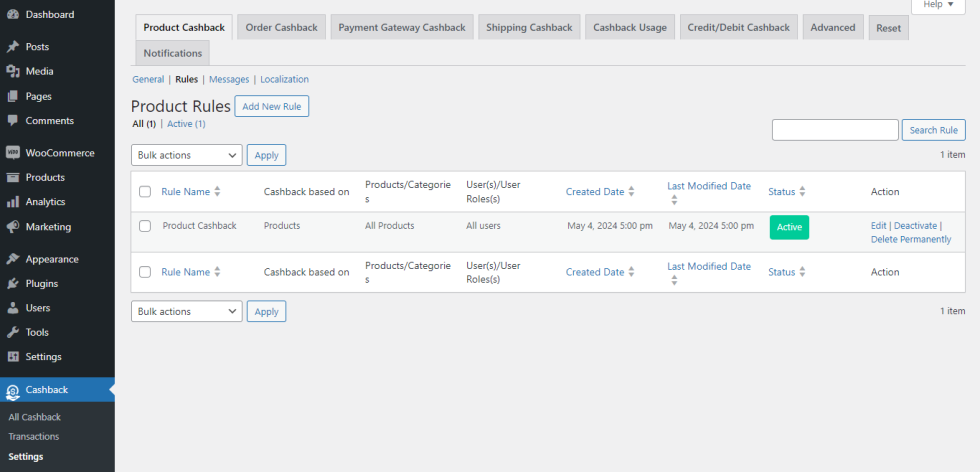Click the Tools wrench icon
The width and height of the screenshot is (980, 472).
(13, 332)
